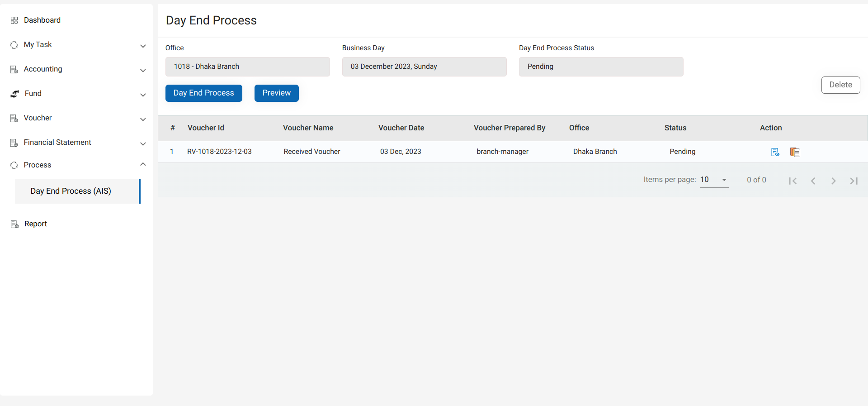Go to previous page of table
Screen dimensions: 868x406
pos(813,181)
